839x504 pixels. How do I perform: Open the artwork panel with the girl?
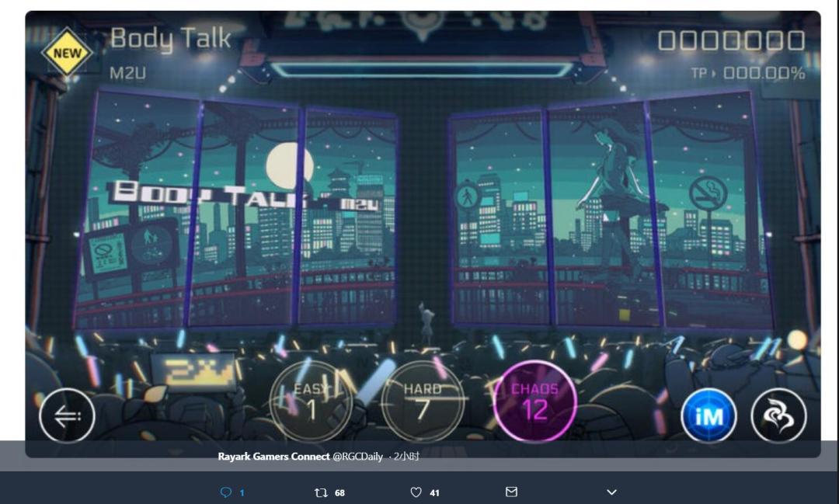pos(611,210)
